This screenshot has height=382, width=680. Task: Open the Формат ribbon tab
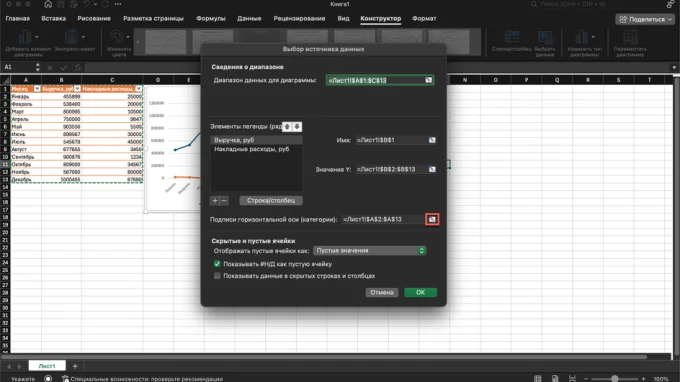point(424,19)
